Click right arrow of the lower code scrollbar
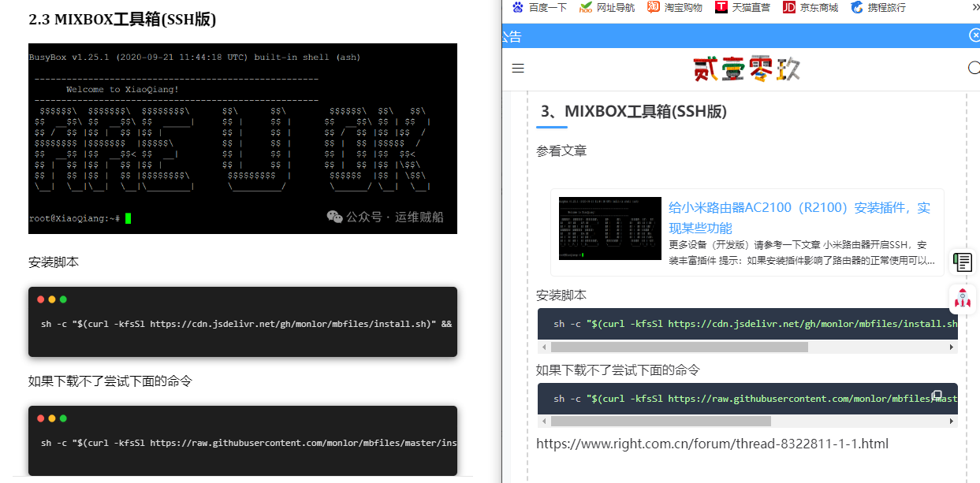Viewport: 980px width, 483px height. click(x=952, y=422)
